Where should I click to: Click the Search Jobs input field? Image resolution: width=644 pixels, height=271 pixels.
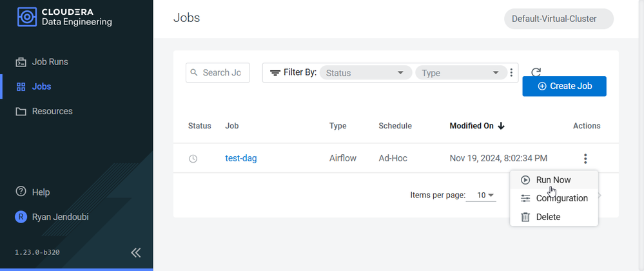(218, 73)
